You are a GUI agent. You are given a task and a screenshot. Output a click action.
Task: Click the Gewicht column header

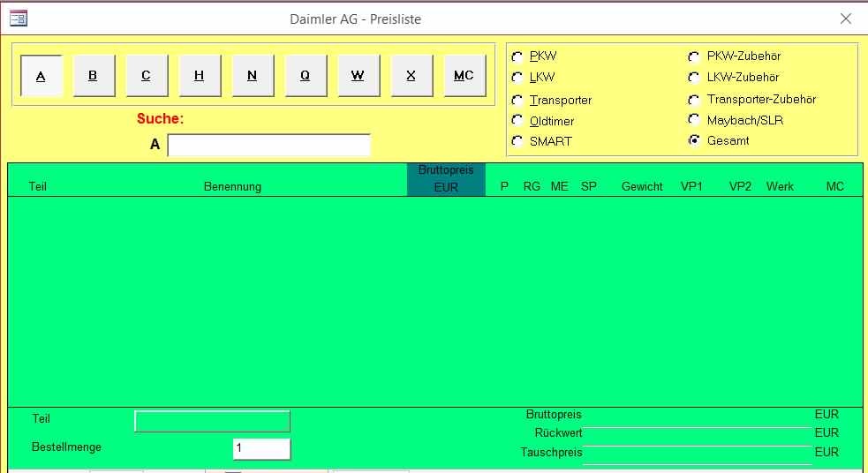click(x=642, y=186)
